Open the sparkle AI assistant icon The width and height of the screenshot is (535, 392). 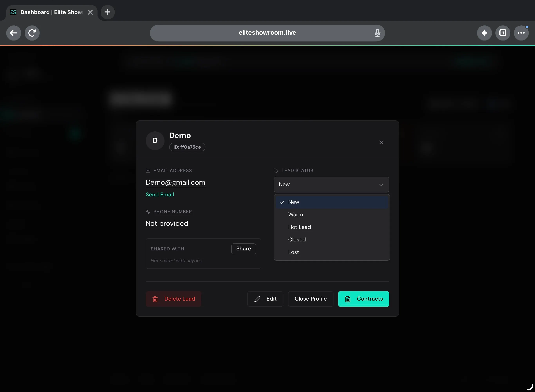click(484, 33)
